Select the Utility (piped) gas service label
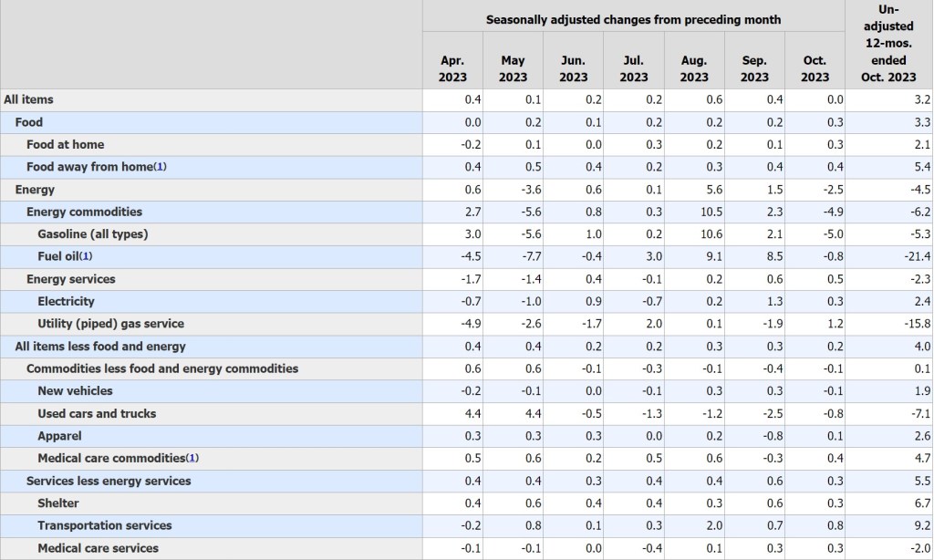 [x=110, y=324]
